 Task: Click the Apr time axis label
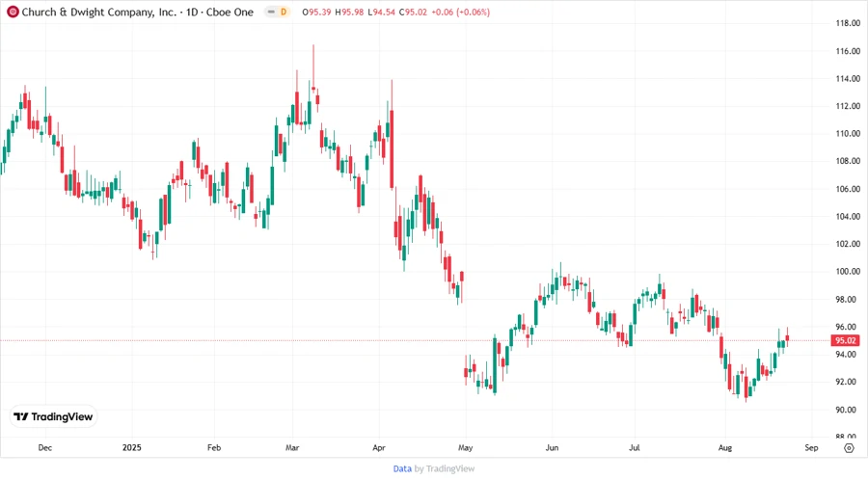[379, 447]
